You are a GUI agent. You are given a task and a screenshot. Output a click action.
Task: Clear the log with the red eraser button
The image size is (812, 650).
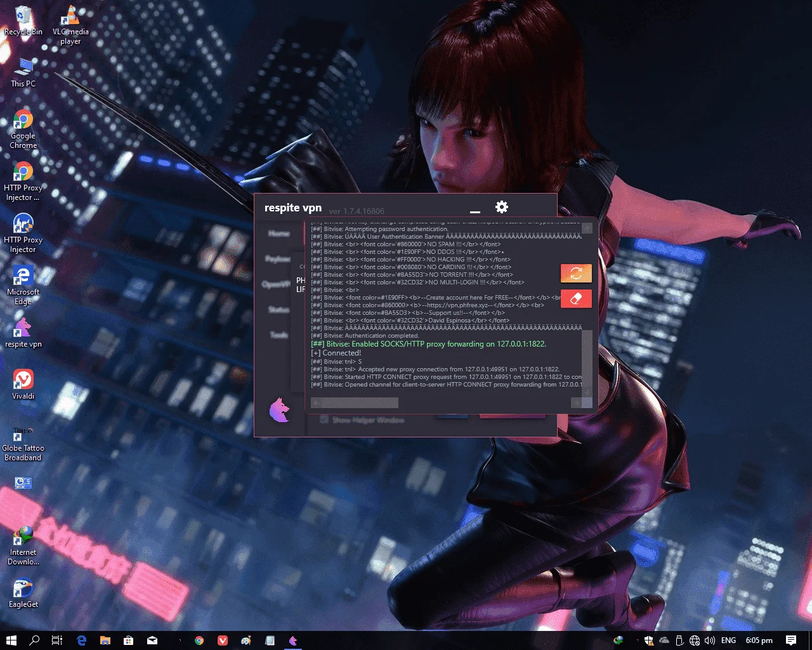[x=576, y=298]
